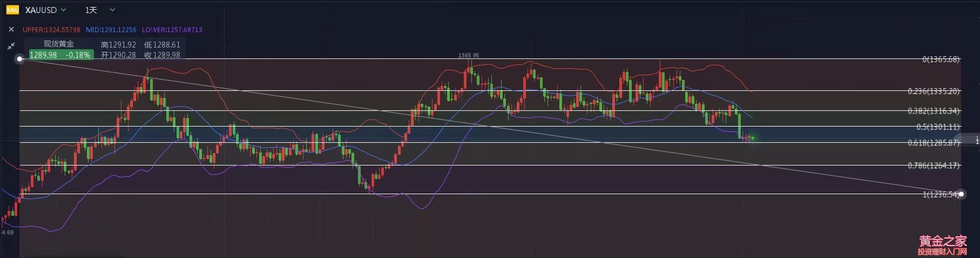This screenshot has height=258, width=980.
Task: Collapse the info panel with arrows icon
Action: coord(11,46)
